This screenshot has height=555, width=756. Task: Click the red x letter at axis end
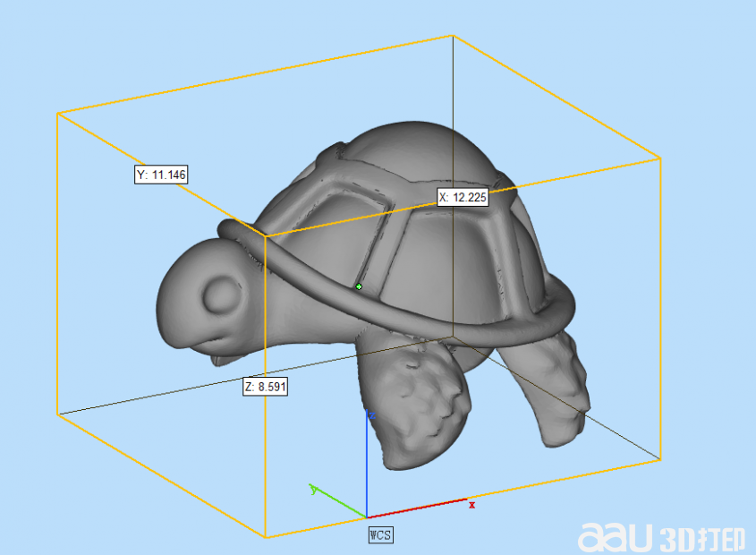point(471,505)
